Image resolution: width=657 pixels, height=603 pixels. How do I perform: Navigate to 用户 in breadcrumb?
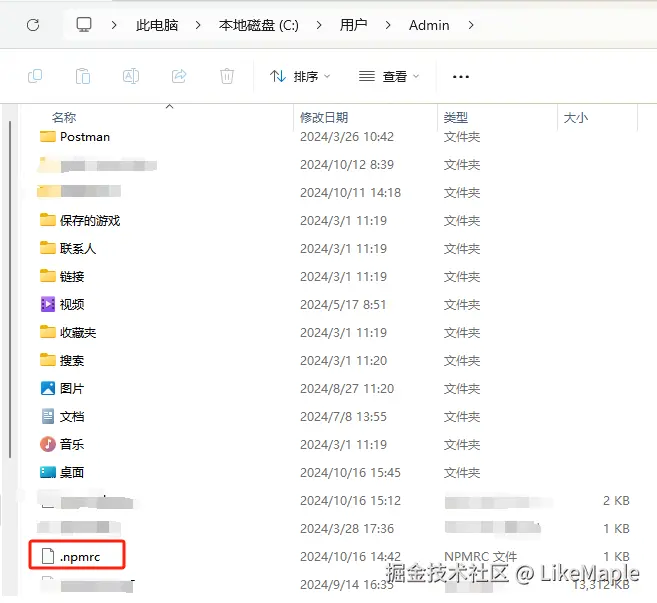[353, 25]
